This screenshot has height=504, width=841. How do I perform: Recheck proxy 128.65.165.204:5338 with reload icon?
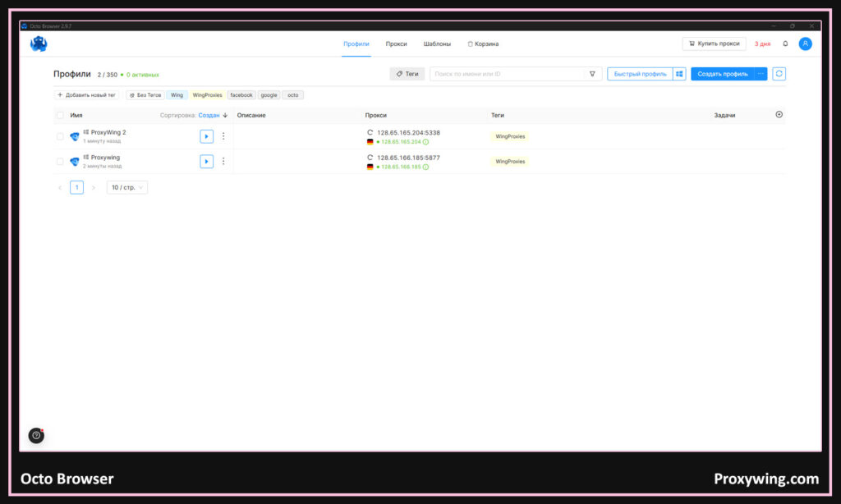click(x=370, y=132)
